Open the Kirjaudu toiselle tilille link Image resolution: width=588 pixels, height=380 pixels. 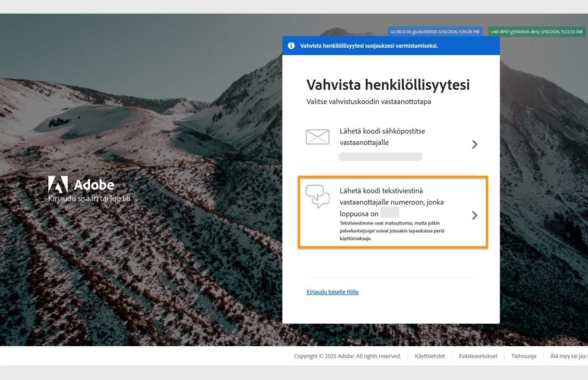coord(332,292)
